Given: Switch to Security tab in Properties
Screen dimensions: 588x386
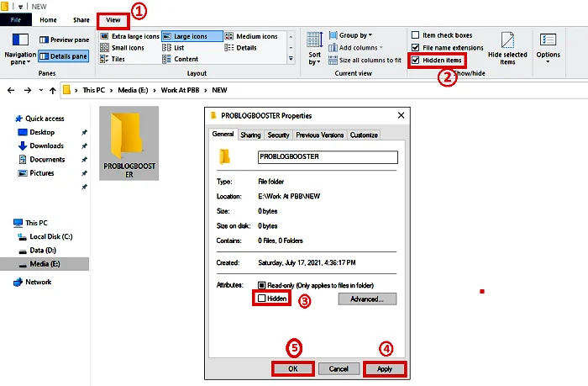Looking at the screenshot, I should [278, 135].
